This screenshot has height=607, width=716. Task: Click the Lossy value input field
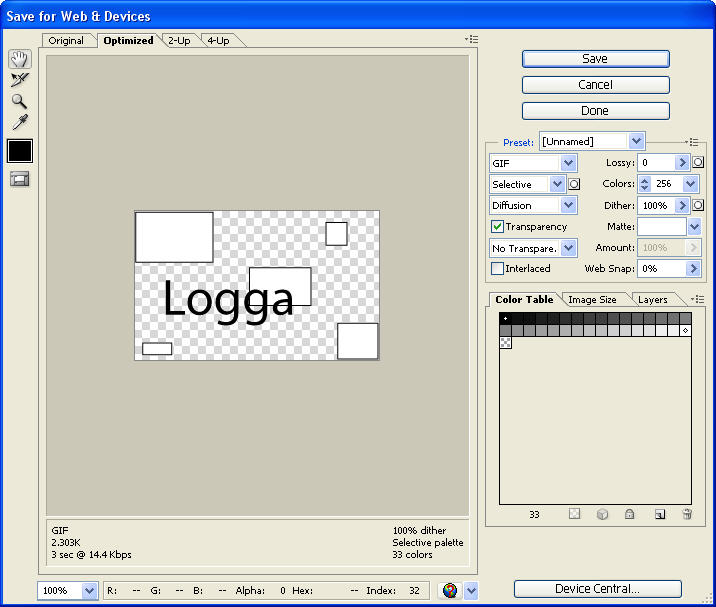657,162
